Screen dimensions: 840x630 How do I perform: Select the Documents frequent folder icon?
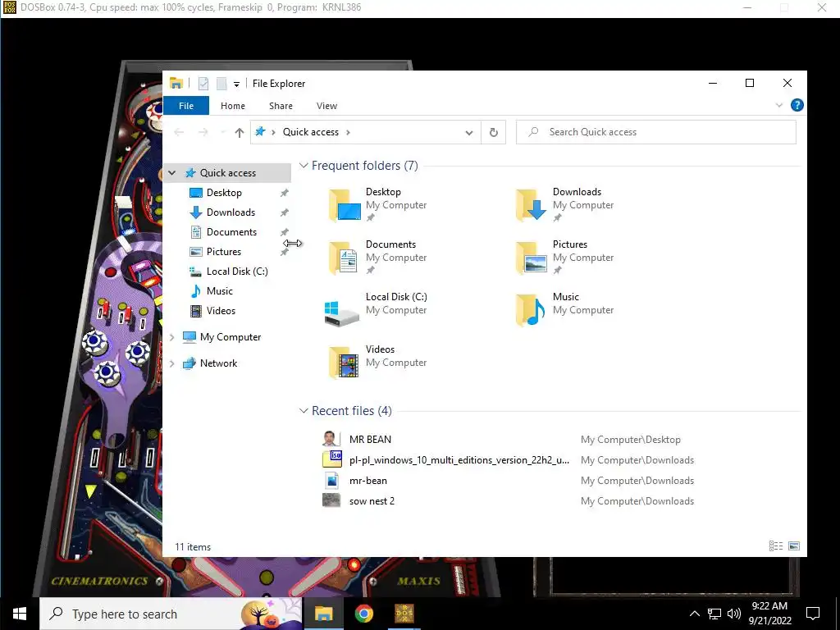345,257
